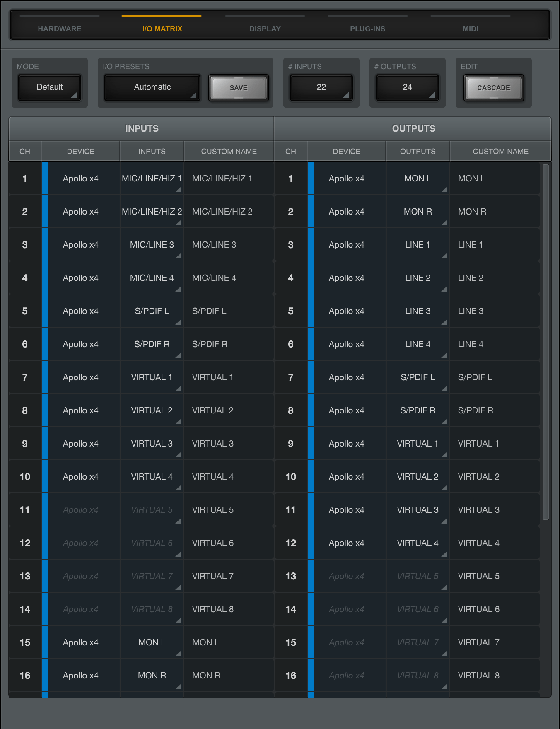Open input channel 3 MIC/LINE 3 dropdown
The image size is (560, 729).
click(152, 245)
